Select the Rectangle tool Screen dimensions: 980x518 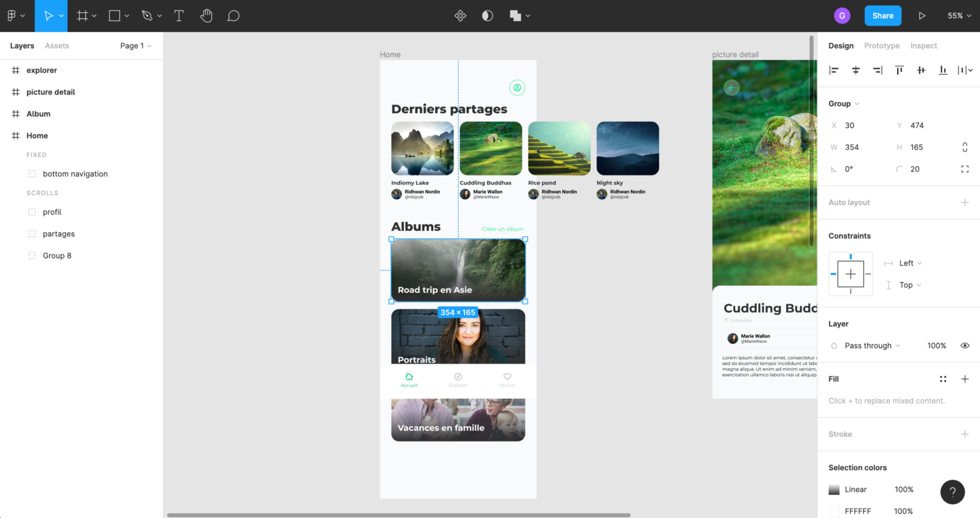pyautogui.click(x=114, y=15)
